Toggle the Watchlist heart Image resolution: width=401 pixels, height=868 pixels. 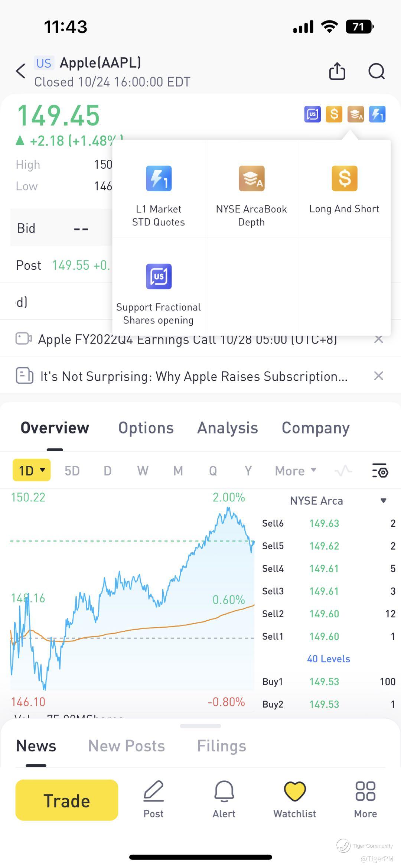pyautogui.click(x=295, y=791)
